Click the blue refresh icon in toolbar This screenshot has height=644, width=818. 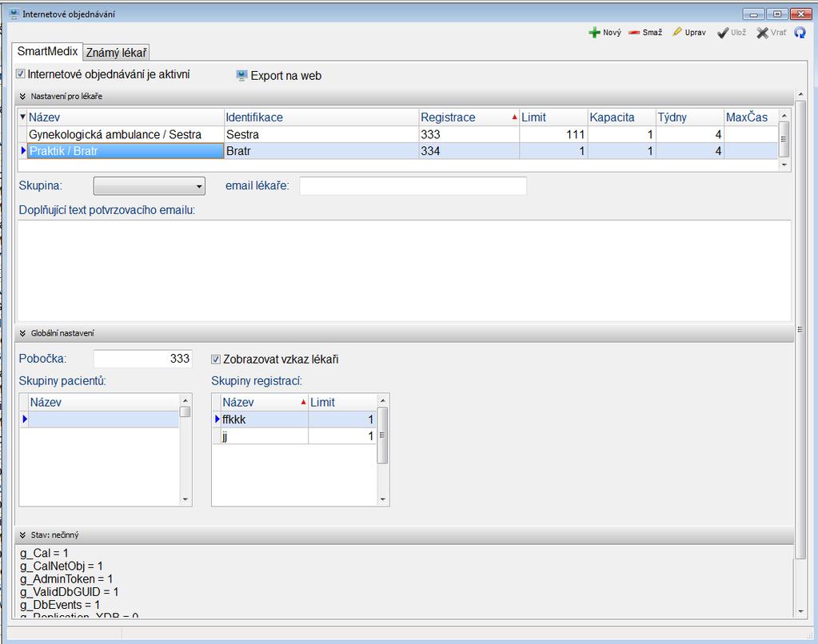click(x=800, y=33)
